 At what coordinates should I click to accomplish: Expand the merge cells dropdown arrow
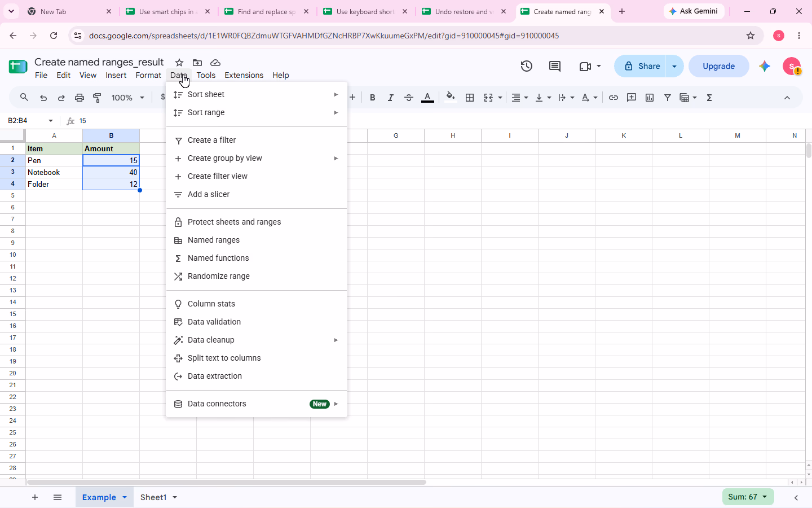coord(500,98)
